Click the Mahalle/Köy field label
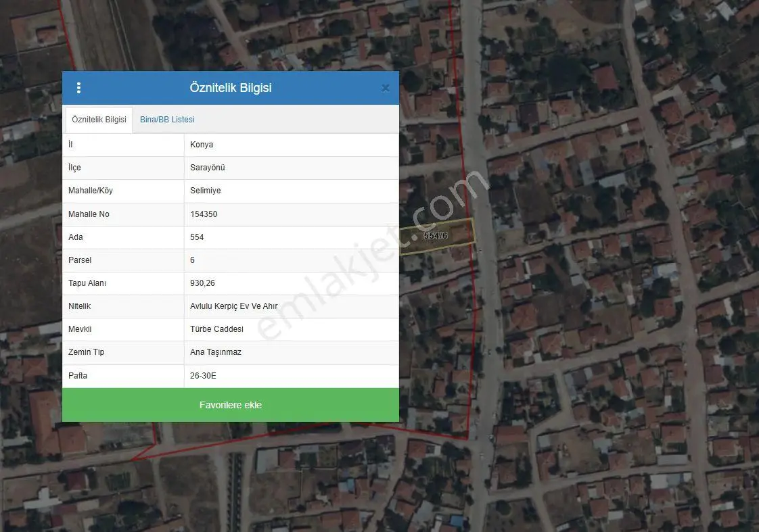The image size is (759, 532). tap(91, 191)
